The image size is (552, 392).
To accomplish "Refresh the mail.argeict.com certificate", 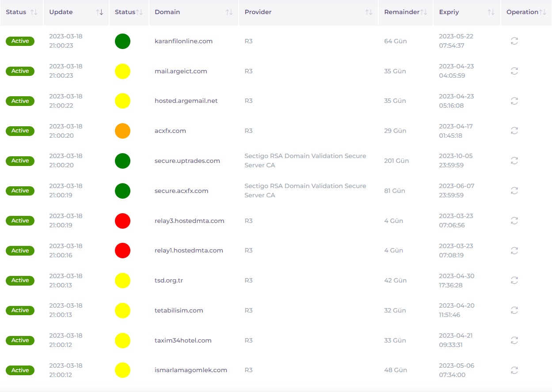I will [x=514, y=71].
